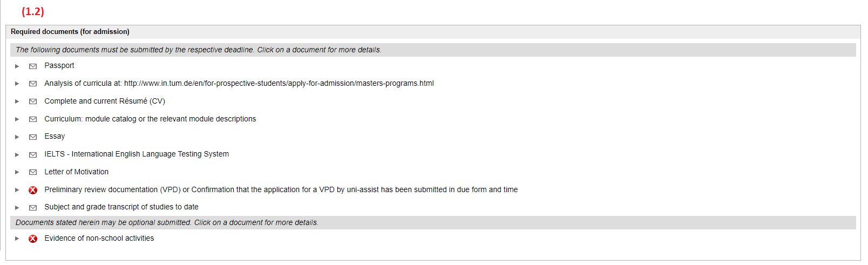
Task: Click the envelope icon next to IELTS entry
Action: [33, 155]
